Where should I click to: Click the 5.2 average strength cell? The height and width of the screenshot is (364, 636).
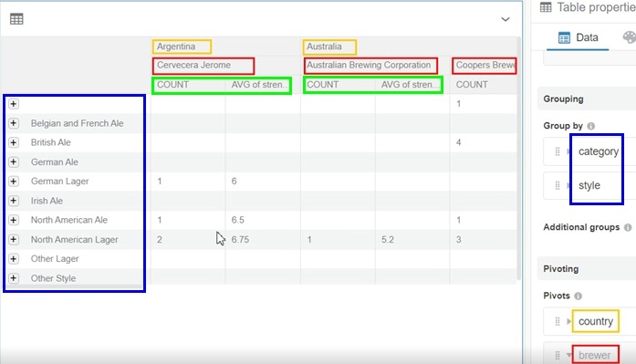click(388, 240)
